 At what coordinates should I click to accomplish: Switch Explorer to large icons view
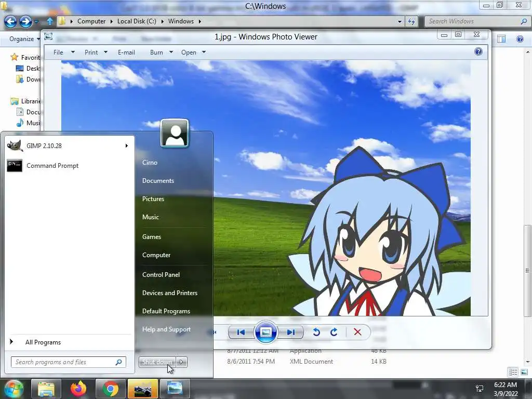coord(524,372)
